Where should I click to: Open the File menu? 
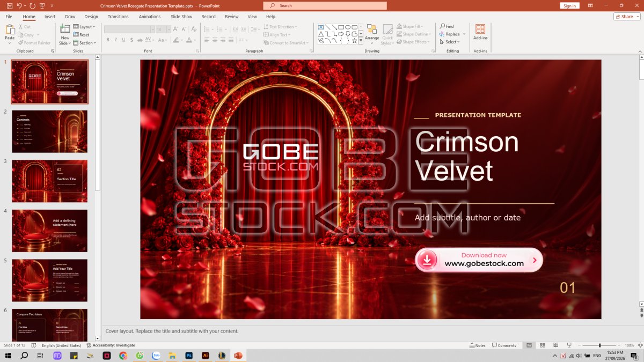[x=9, y=17]
